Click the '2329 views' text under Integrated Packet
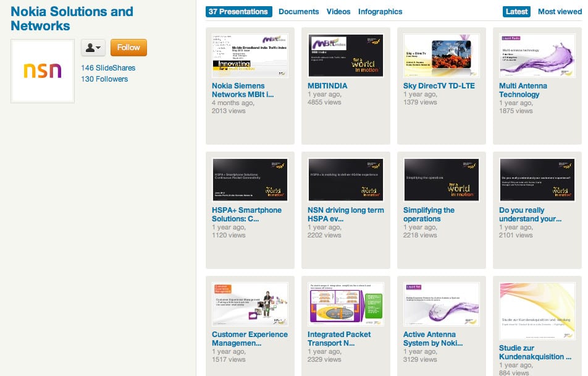The width and height of the screenshot is (588, 376). pos(324,359)
